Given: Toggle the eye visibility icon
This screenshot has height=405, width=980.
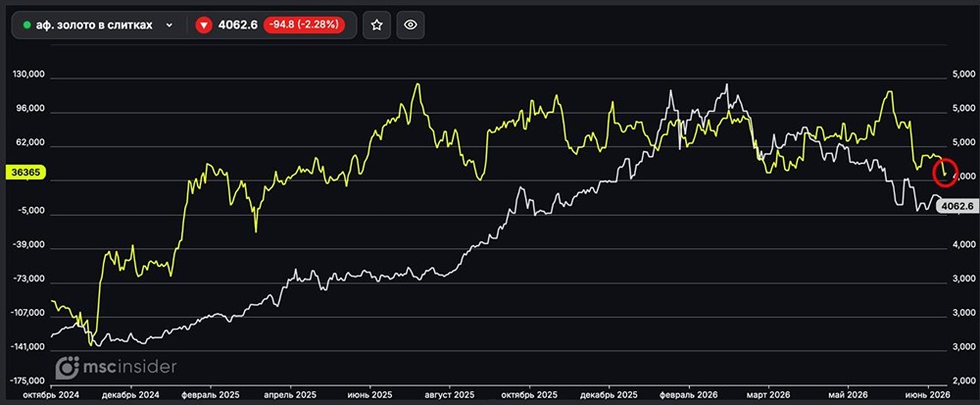Looking at the screenshot, I should click(x=410, y=25).
